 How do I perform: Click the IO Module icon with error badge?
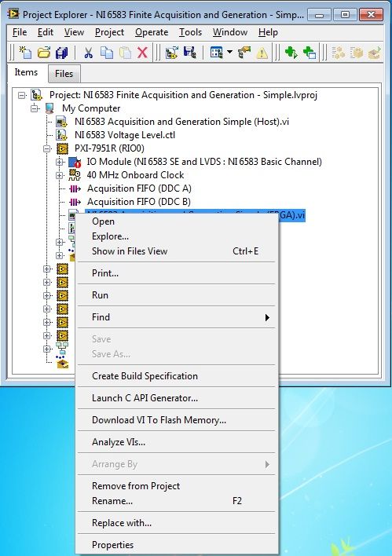click(x=75, y=162)
